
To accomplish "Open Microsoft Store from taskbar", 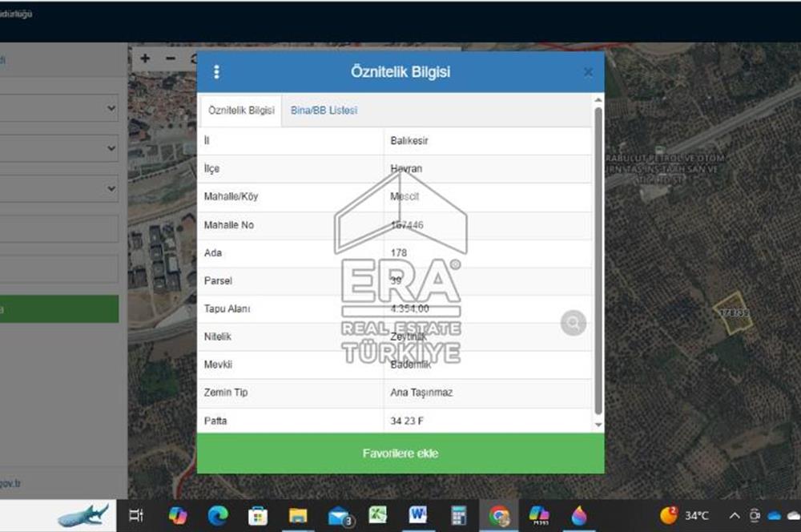I will [x=258, y=516].
